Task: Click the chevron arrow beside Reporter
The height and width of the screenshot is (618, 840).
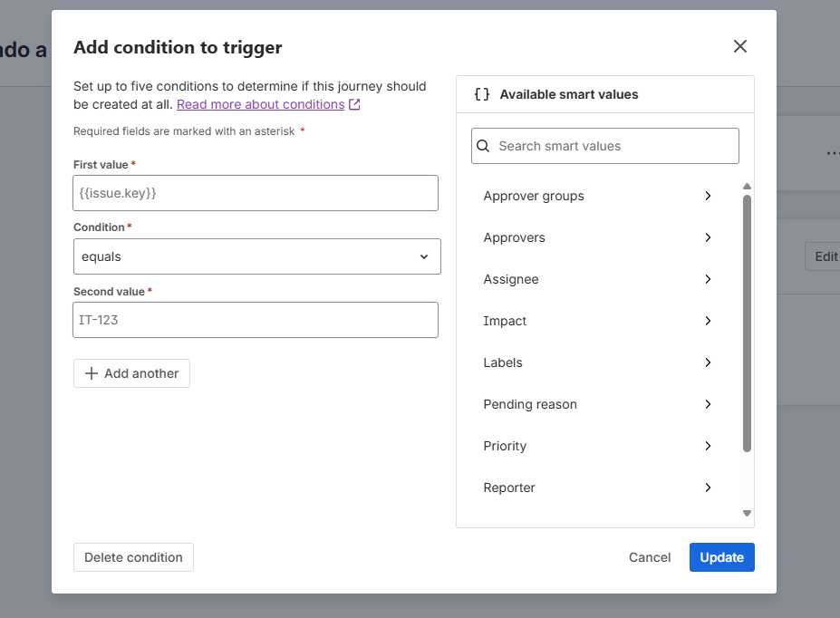Action: (x=708, y=488)
